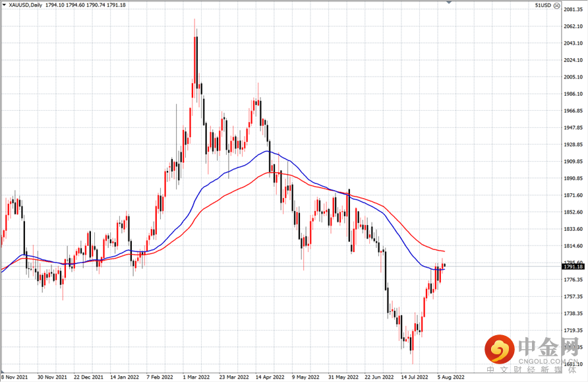Image resolution: width=588 pixels, height=382 pixels.
Task: Click the XAUUSD,Daily chart title text
Action: pos(26,5)
